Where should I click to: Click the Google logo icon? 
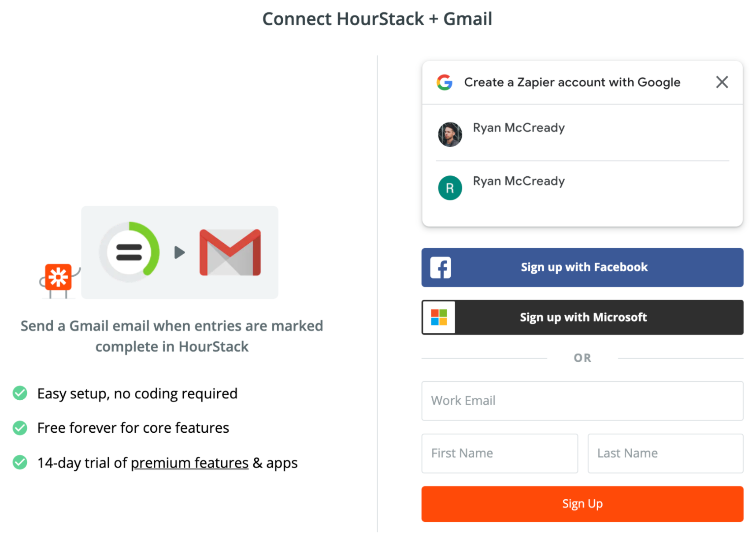coord(444,82)
